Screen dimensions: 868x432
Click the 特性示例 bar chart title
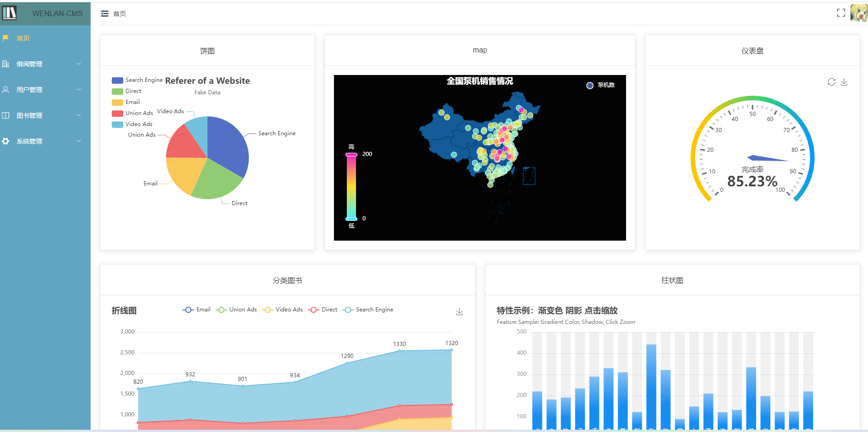557,311
